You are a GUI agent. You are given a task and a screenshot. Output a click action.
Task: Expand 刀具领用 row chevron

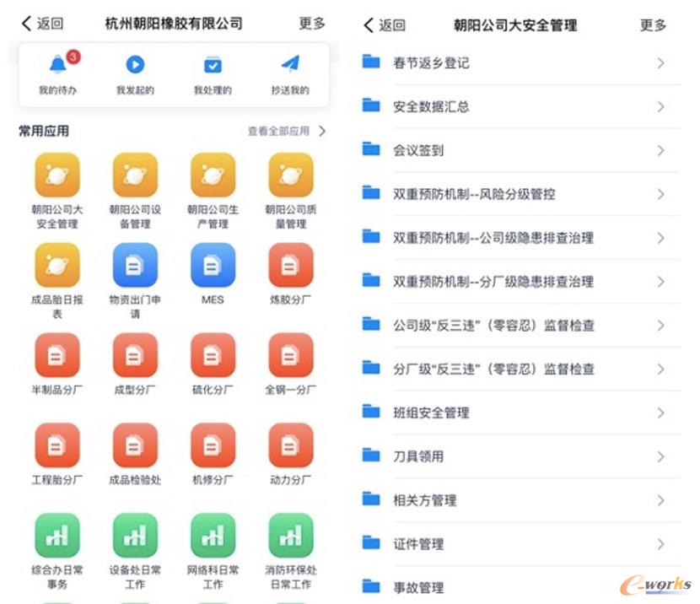(661, 457)
